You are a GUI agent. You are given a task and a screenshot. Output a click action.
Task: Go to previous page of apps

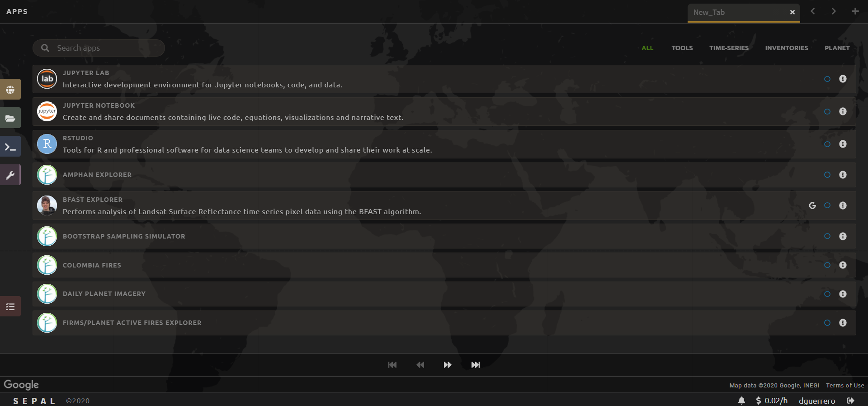[420, 365]
